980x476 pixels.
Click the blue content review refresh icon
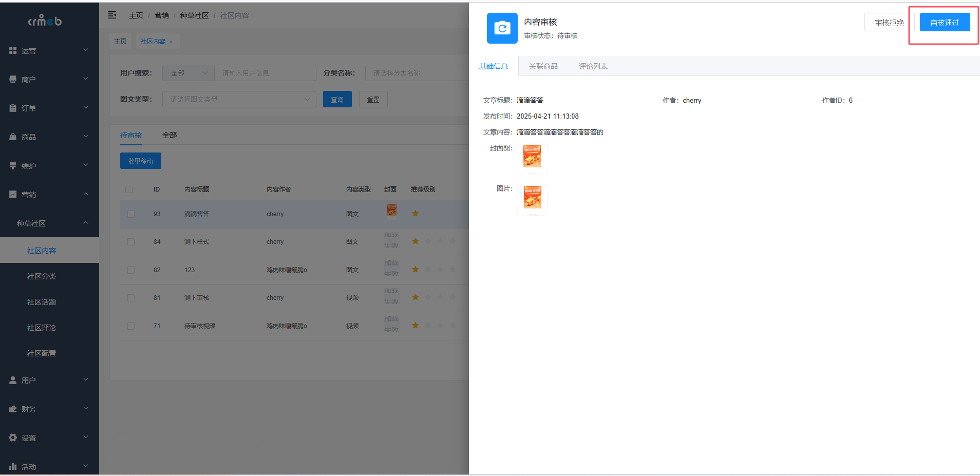pos(502,28)
